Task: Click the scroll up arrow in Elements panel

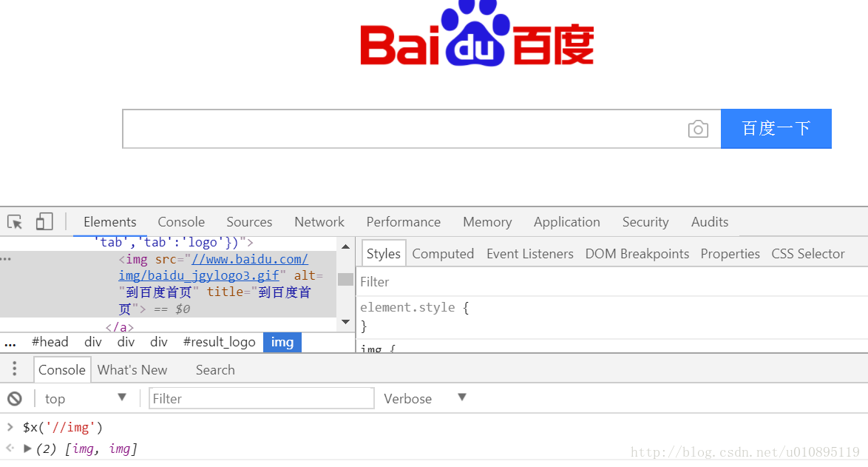Action: tap(345, 246)
